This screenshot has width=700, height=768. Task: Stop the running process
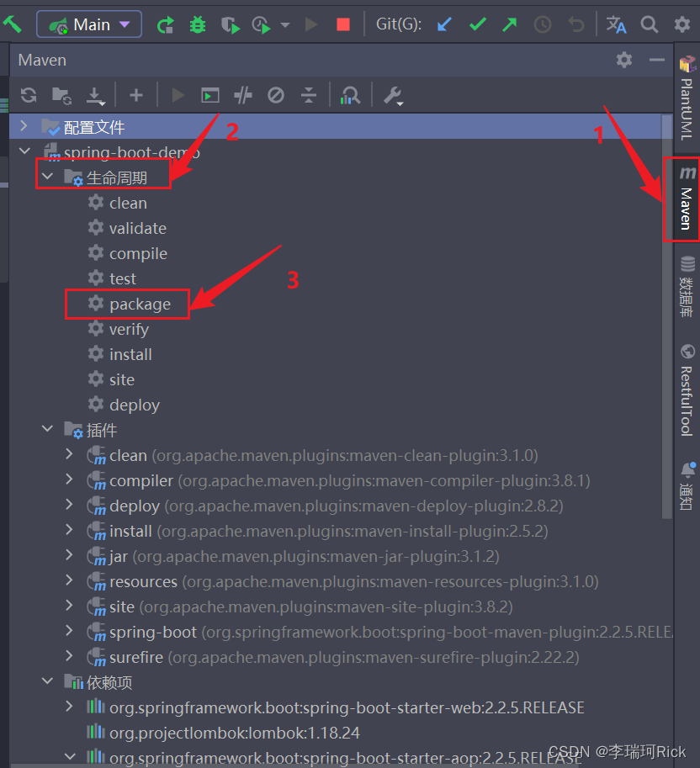pyautogui.click(x=343, y=24)
